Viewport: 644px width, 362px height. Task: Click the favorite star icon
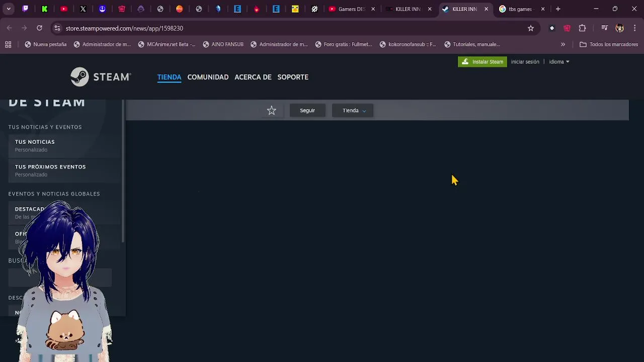click(x=272, y=111)
